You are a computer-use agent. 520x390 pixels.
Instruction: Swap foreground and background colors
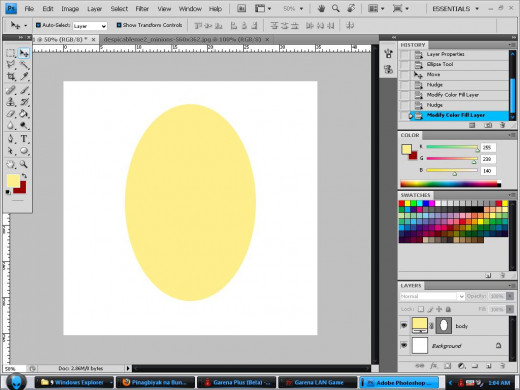pyautogui.click(x=24, y=176)
